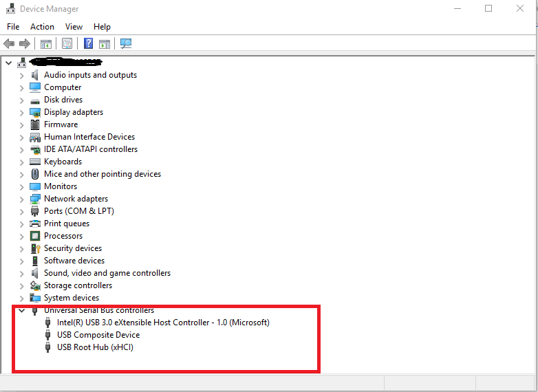
Task: Select the Firmware category label
Action: point(61,124)
